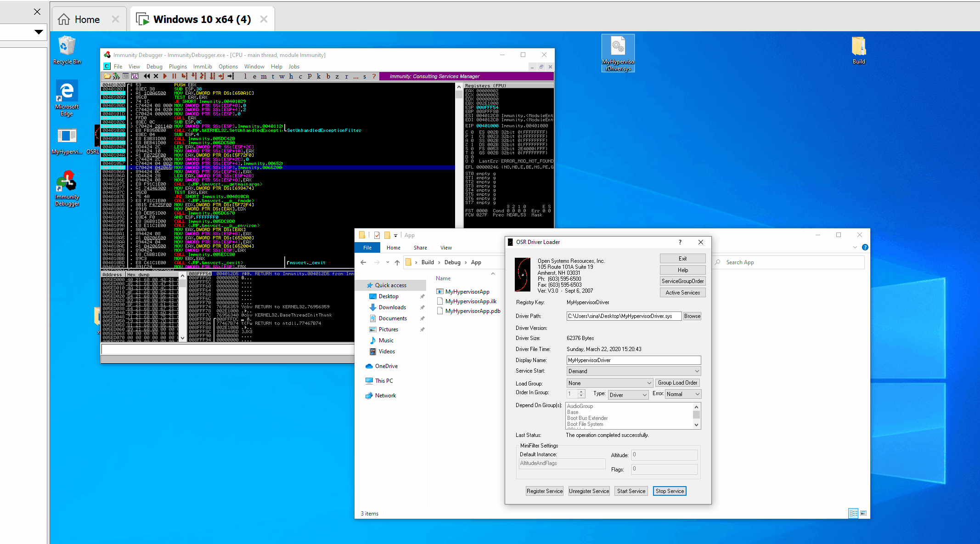Click the Active Services button

[x=682, y=293]
